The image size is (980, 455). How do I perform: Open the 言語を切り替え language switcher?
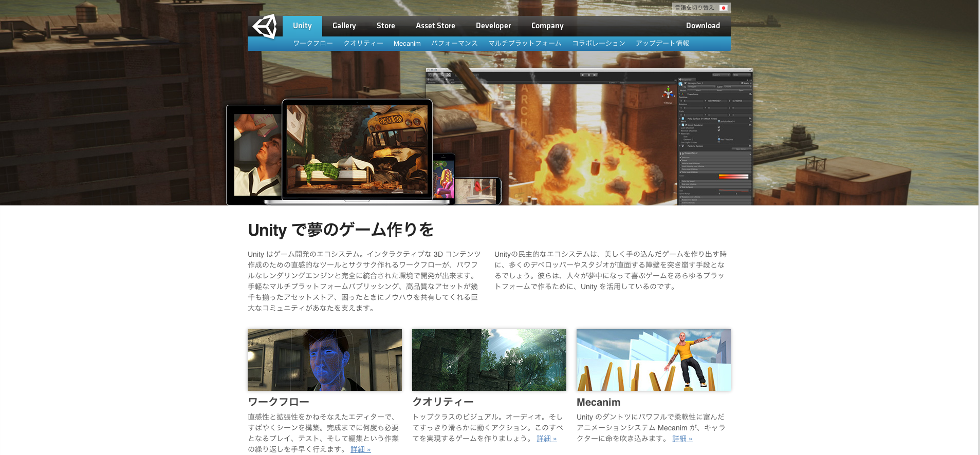tap(701, 8)
